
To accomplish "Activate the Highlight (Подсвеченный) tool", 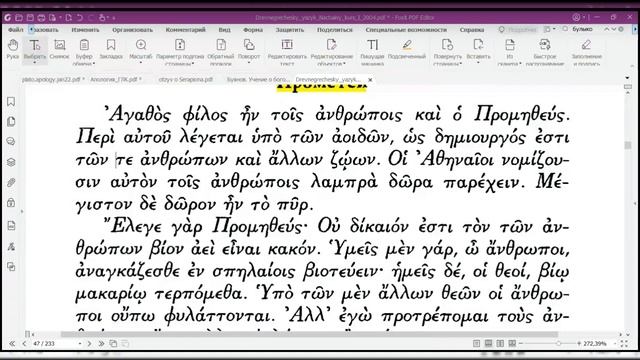I will pyautogui.click(x=407, y=49).
